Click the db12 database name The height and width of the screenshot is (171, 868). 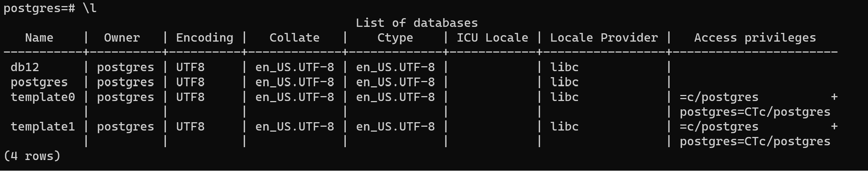[25, 67]
